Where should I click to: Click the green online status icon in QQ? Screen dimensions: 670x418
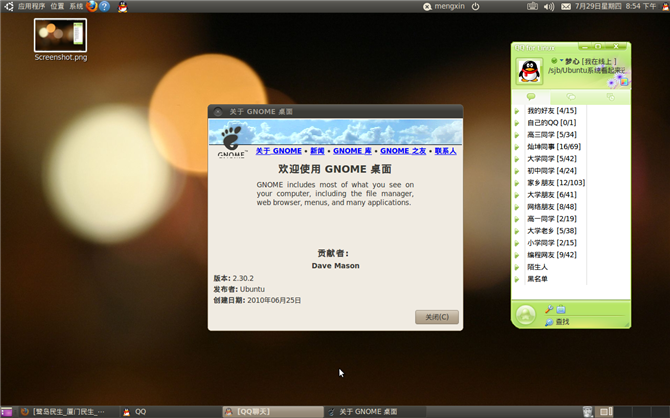tap(554, 61)
